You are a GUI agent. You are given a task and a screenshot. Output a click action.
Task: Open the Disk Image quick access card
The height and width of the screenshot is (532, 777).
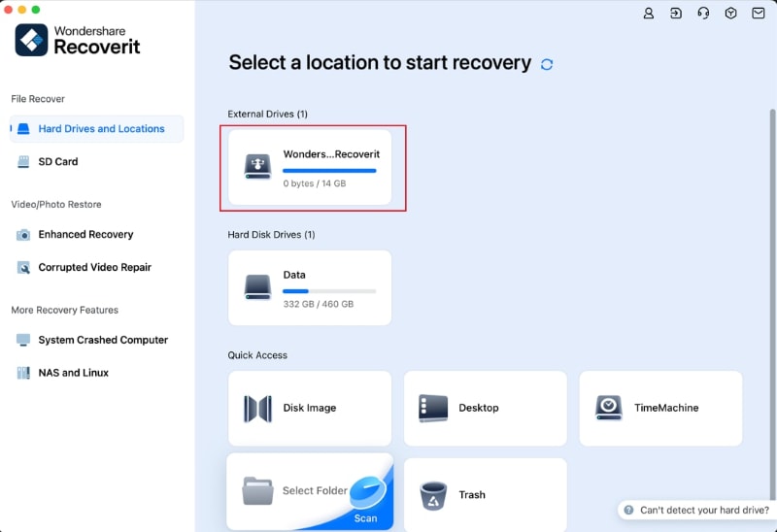(310, 408)
